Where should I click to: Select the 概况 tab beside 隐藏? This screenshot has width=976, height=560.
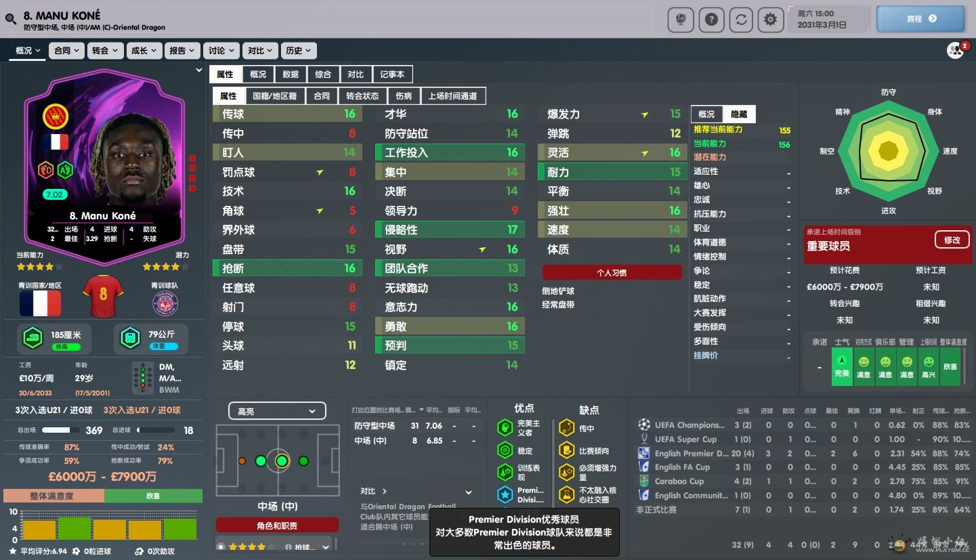pyautogui.click(x=706, y=114)
